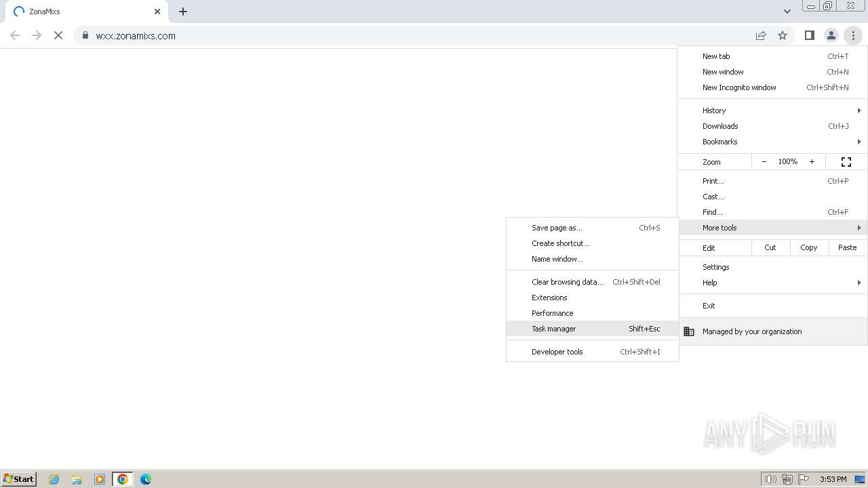Select Clear browsing data… item

[x=592, y=282]
